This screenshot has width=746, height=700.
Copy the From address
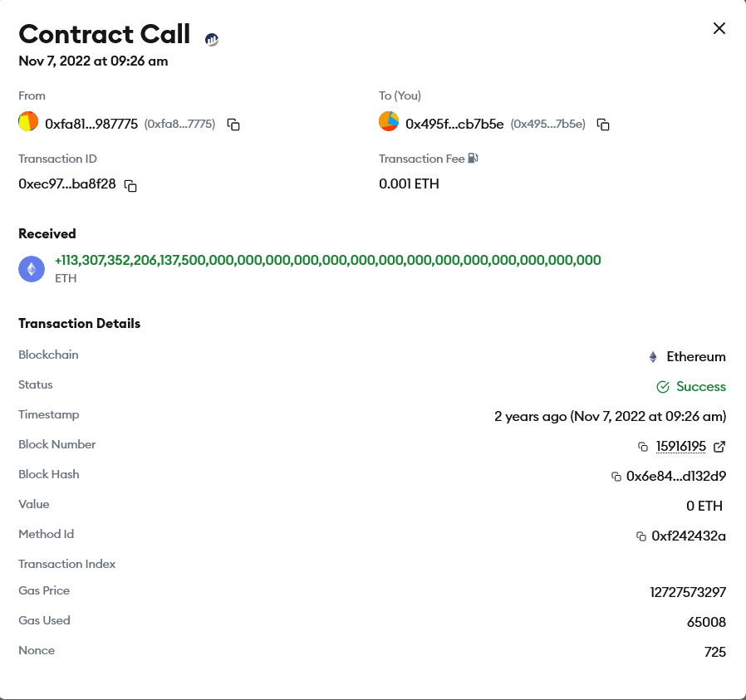pos(233,125)
